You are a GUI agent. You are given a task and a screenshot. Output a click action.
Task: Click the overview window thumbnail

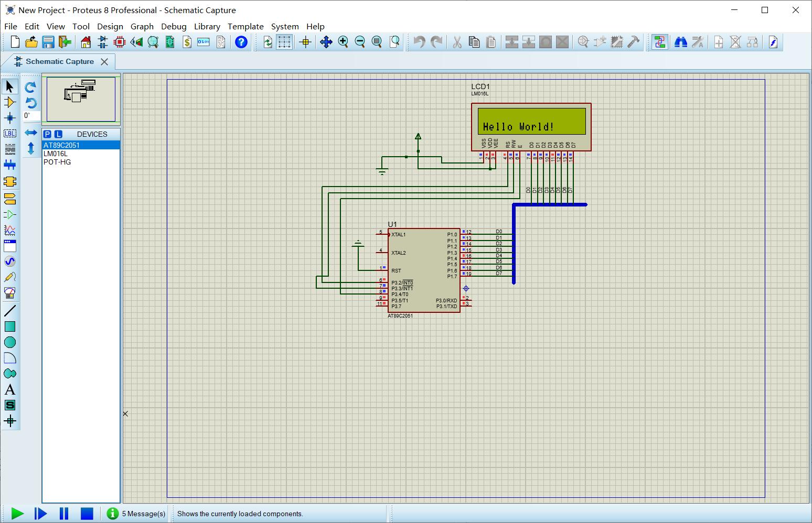(x=81, y=99)
